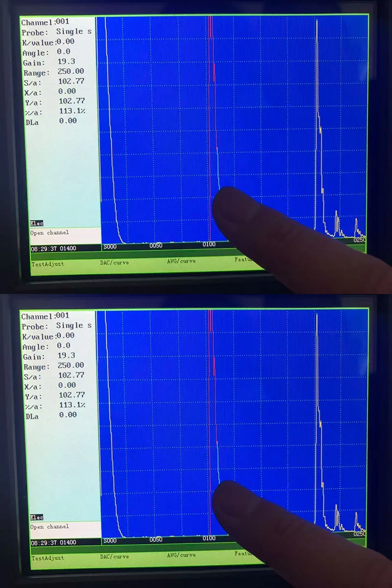This screenshot has width=392, height=588.
Task: Select K/value 0.00 row in upper photo
Action: [49, 43]
